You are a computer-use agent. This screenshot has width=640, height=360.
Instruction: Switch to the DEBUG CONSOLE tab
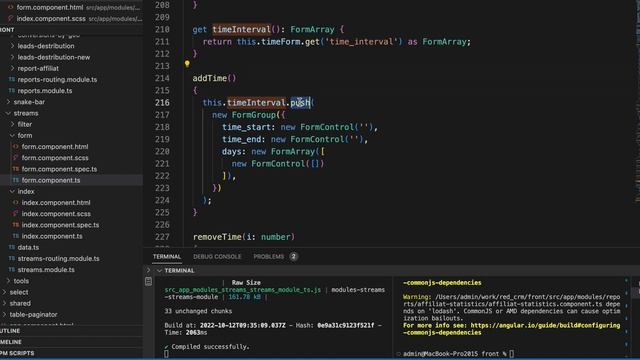[x=217, y=256]
